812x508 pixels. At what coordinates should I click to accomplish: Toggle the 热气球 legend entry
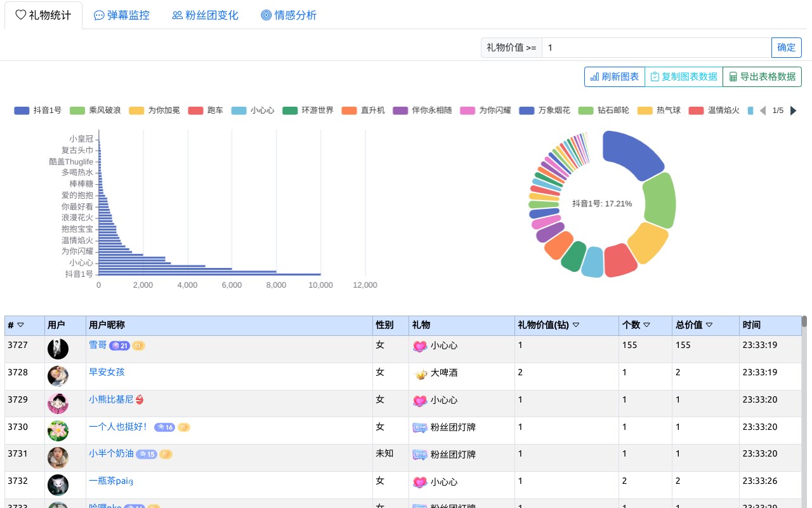659,110
